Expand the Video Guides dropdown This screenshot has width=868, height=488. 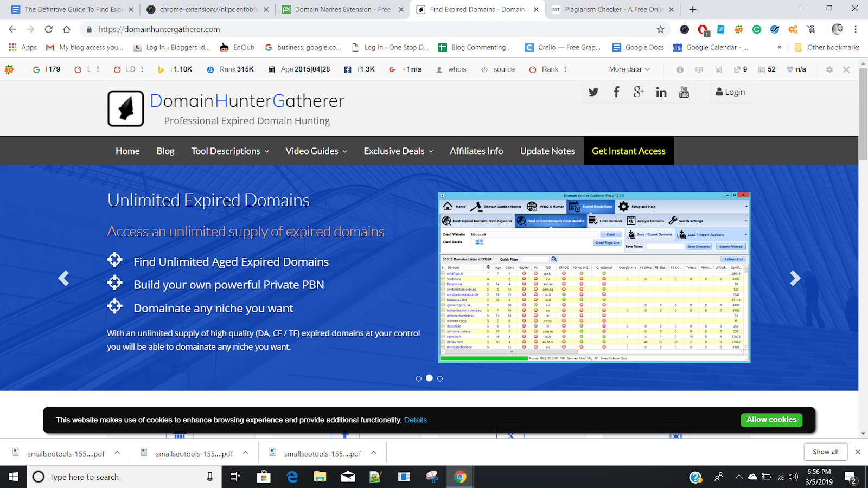click(x=316, y=151)
